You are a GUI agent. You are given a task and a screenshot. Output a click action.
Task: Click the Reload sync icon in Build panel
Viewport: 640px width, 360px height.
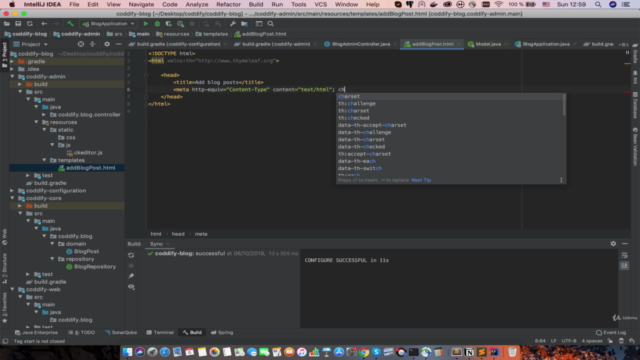131,256
